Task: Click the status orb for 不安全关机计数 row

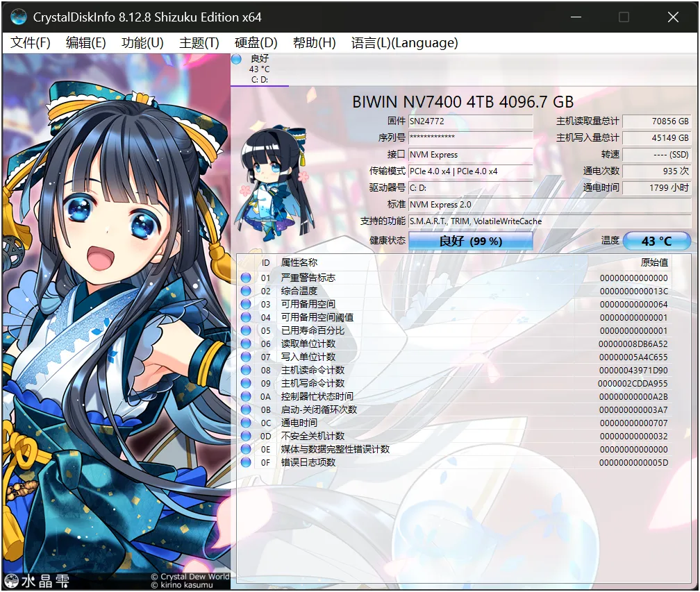Action: pos(246,436)
